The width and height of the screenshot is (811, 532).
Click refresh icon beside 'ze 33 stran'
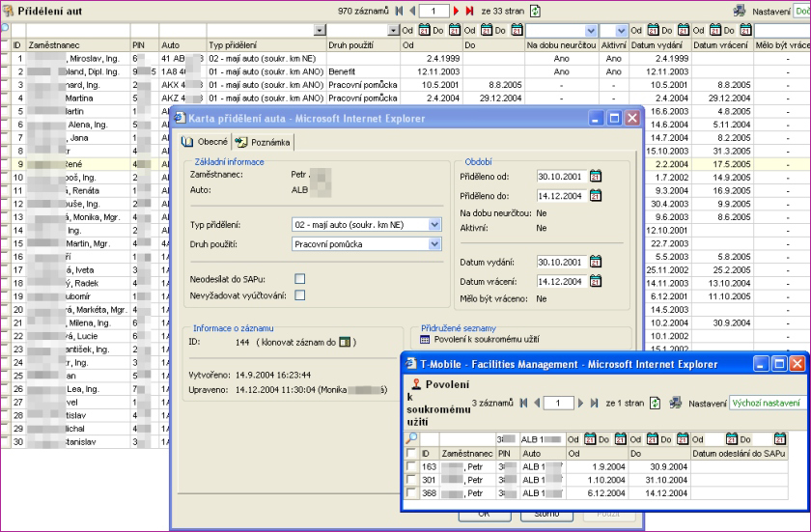535,9
